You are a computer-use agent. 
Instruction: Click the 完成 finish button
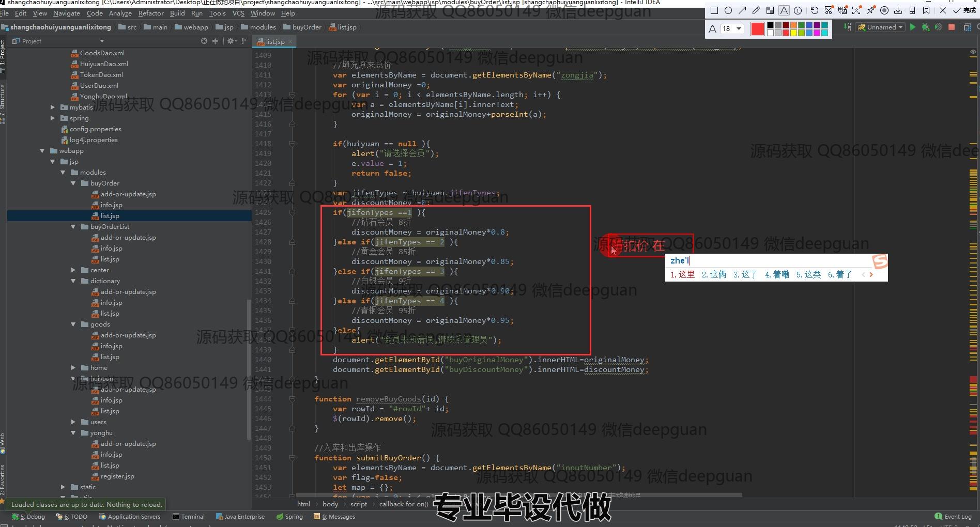[x=964, y=10]
